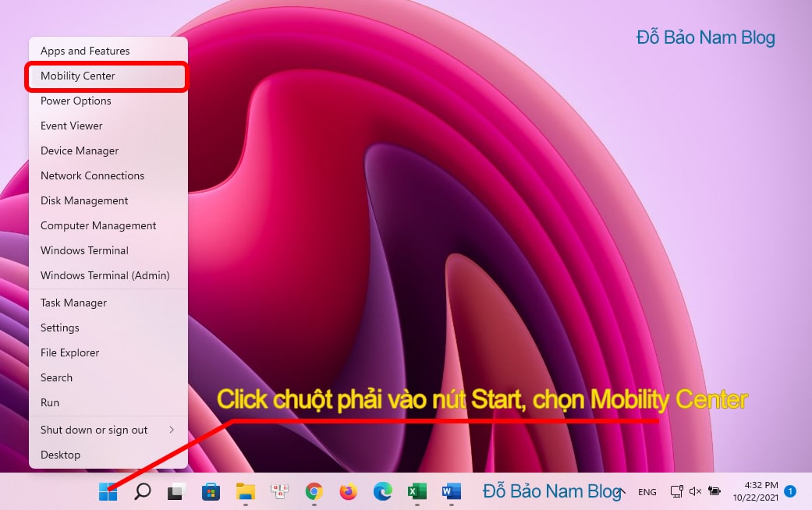Launch Microsoft Store from the taskbar
812x510 pixels.
(211, 491)
